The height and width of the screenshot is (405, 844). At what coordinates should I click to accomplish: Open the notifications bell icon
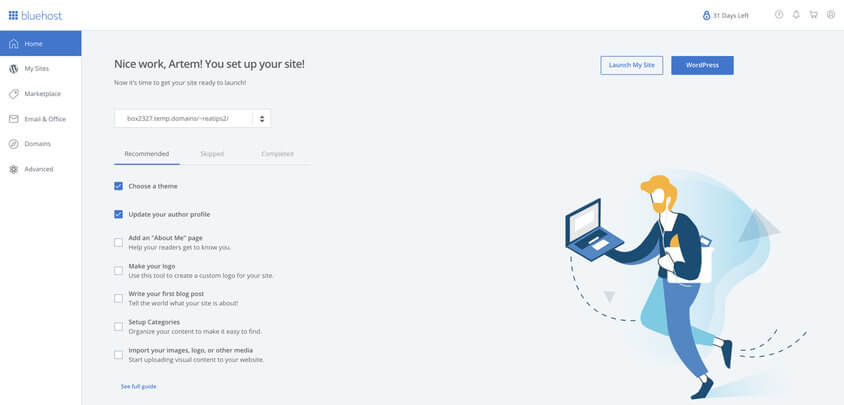point(796,15)
